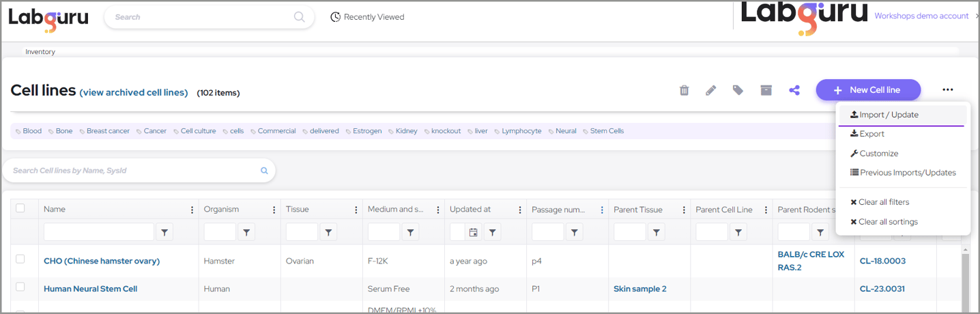
Task: Open the Updated at calendar picker
Action: click(473, 233)
